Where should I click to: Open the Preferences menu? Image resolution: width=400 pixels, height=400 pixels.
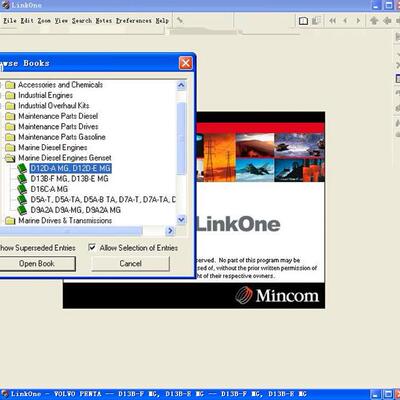pyautogui.click(x=134, y=21)
